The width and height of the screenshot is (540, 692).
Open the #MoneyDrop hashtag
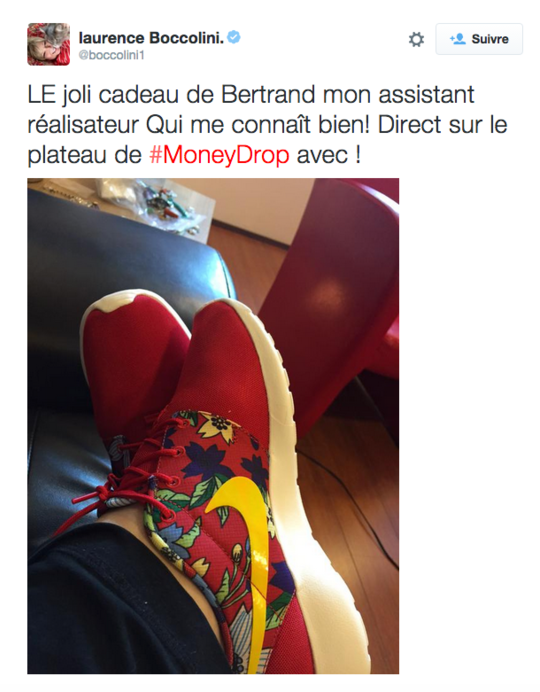[x=219, y=155]
